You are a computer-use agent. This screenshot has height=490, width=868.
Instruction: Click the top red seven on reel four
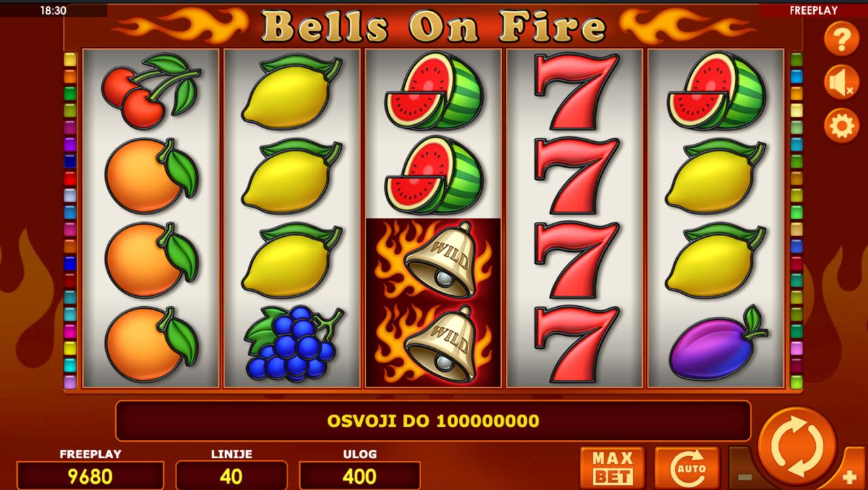(575, 91)
